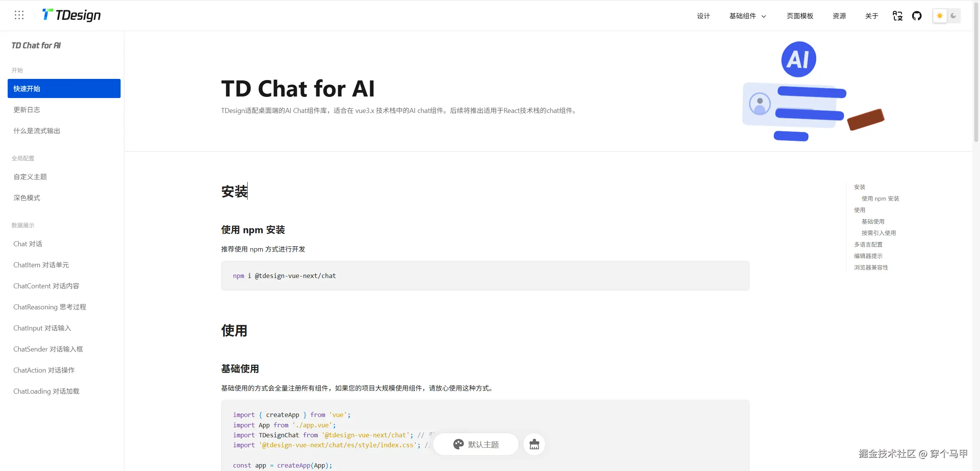This screenshot has width=980, height=471.
Task: Expand the 基础组件 dropdown chevron
Action: pyautogui.click(x=764, y=16)
